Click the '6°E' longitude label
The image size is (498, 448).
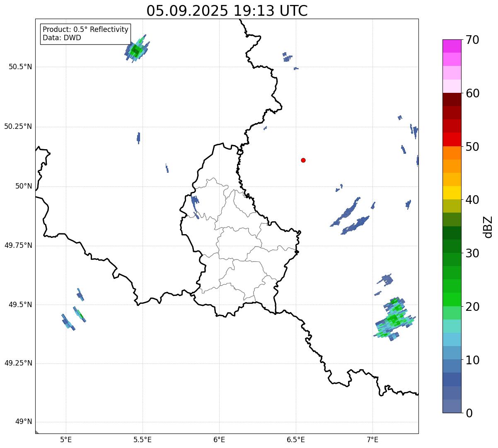[x=219, y=439]
